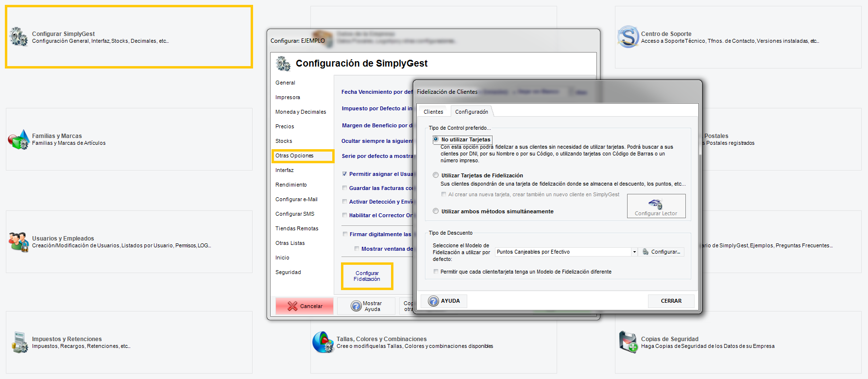Viewport: 868px width, 379px height.
Task: Open Stocks settings section
Action: 284,141
